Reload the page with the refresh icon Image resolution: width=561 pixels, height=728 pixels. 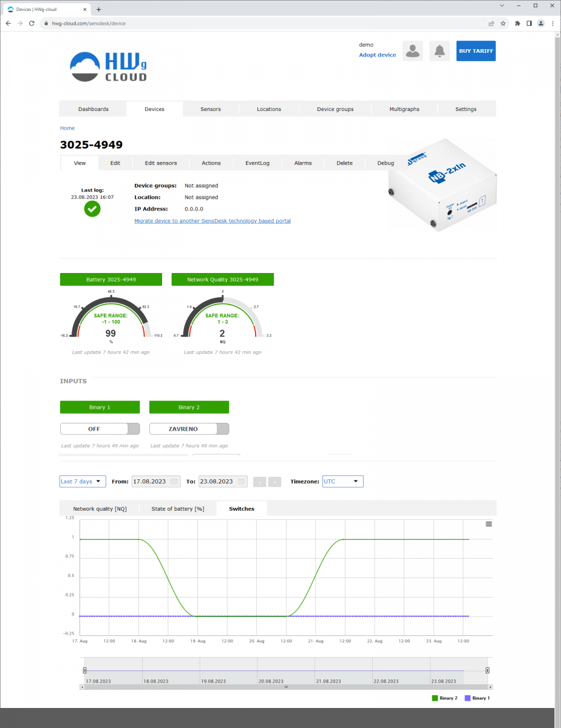[x=32, y=23]
